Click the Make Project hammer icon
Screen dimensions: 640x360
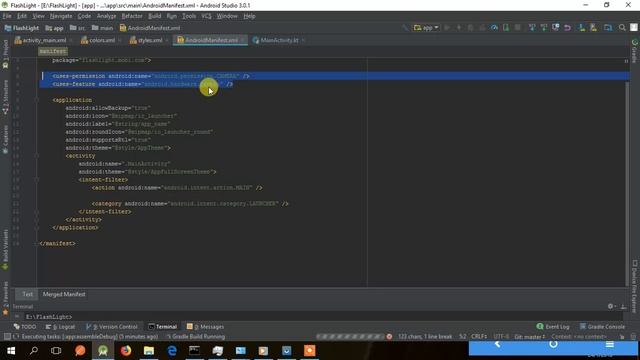405,28
